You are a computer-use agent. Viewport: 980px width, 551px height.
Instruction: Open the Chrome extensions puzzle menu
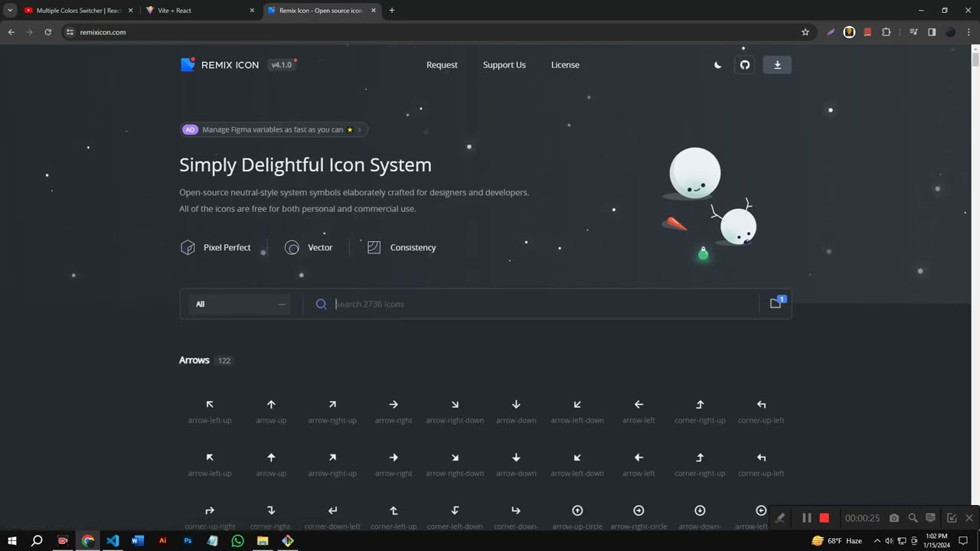pos(886,32)
